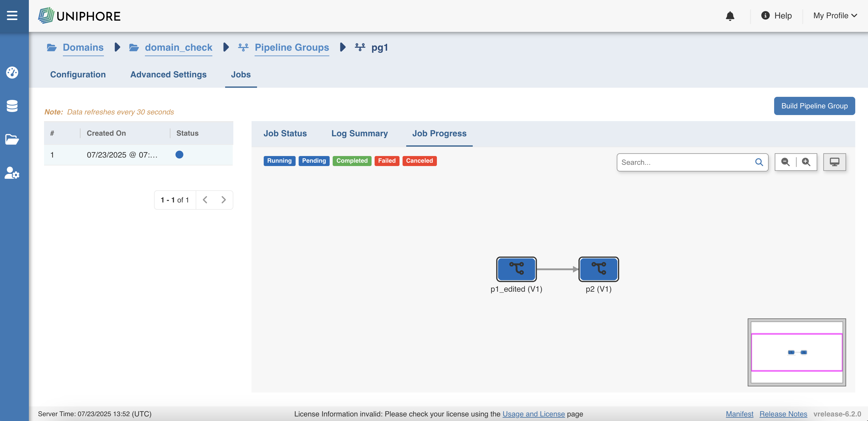
Task: Open the notifications bell
Action: [730, 16]
